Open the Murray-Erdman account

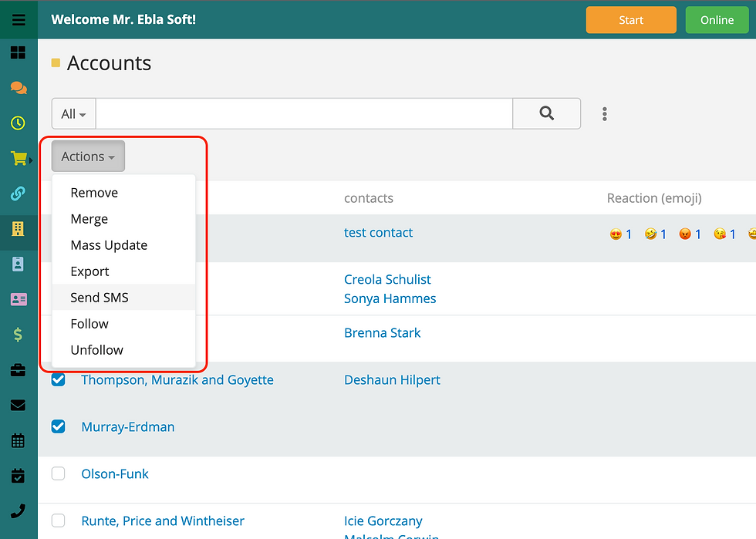(x=128, y=426)
